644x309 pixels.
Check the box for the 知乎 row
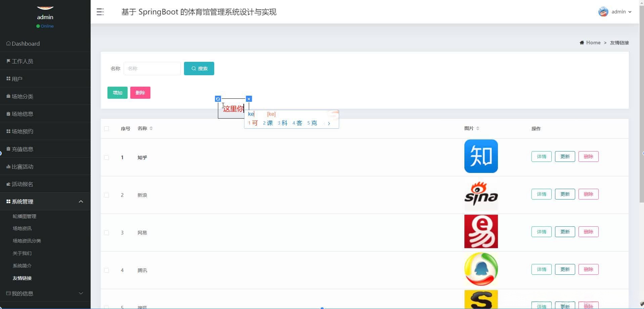106,158
